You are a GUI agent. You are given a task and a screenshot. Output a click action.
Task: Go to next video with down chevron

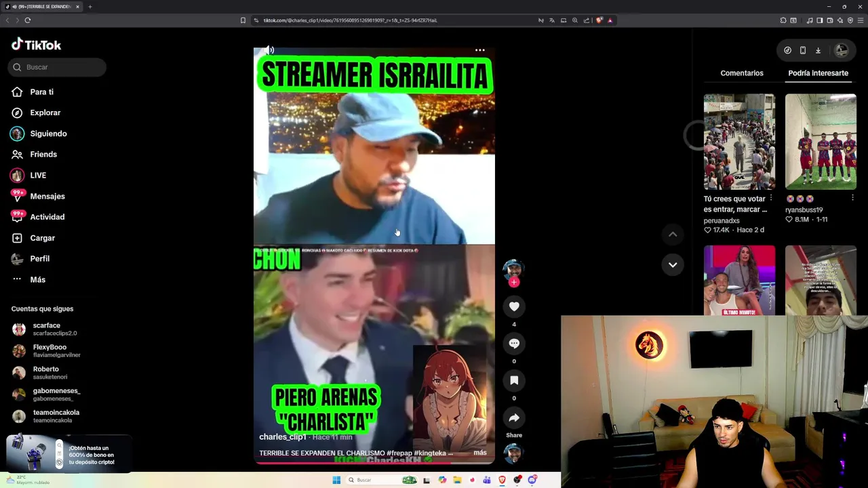(x=673, y=265)
